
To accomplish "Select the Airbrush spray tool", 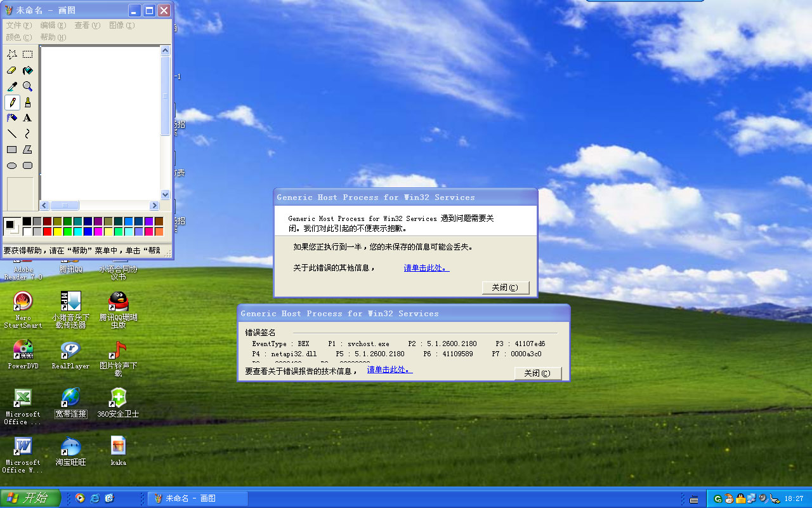I will click(x=12, y=118).
